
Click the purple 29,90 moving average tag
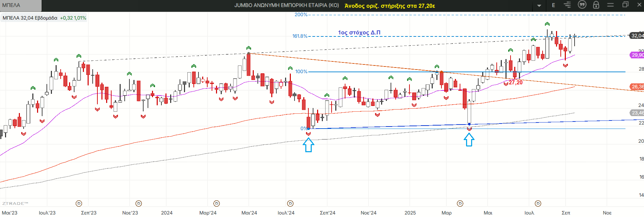[637, 55]
